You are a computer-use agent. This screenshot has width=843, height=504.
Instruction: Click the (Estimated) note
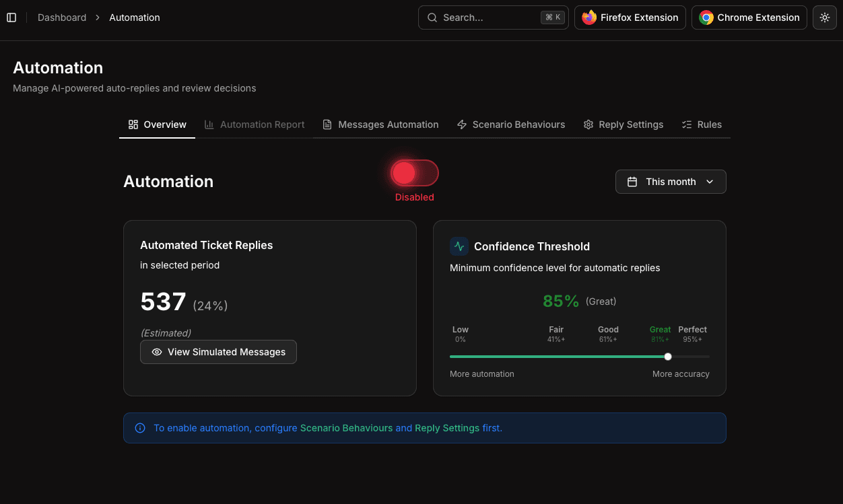point(166,333)
